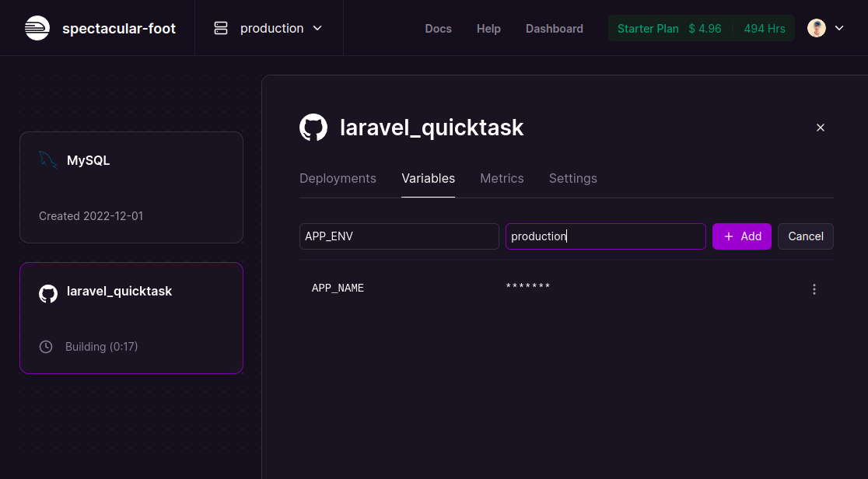Open the Metrics tab
The width and height of the screenshot is (868, 479).
tap(502, 178)
